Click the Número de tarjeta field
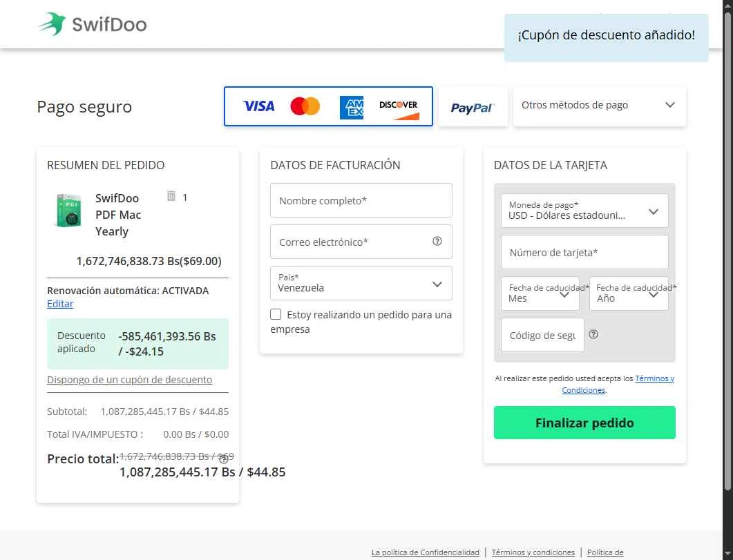733x560 pixels. pos(584,252)
